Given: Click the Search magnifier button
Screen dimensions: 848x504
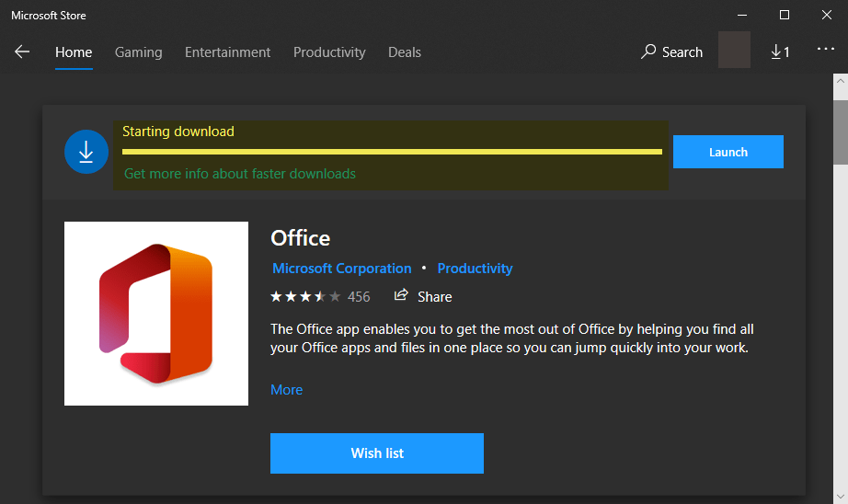Looking at the screenshot, I should (671, 52).
